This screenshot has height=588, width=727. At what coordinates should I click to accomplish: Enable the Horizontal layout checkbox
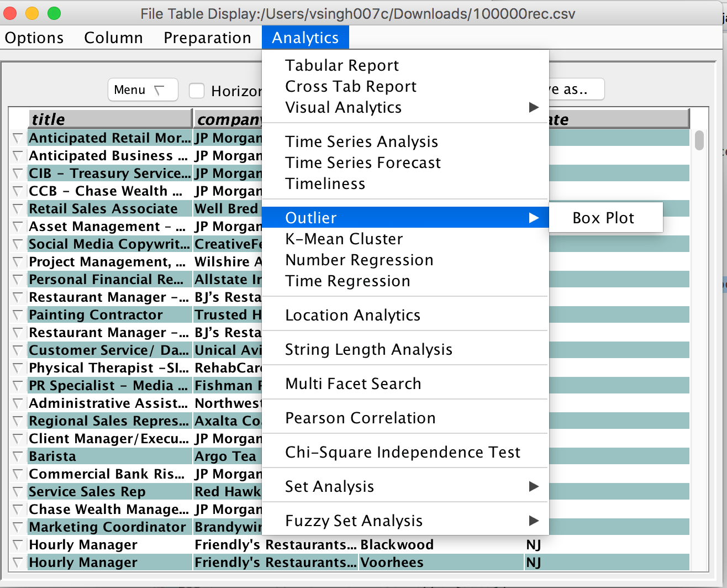(x=197, y=91)
